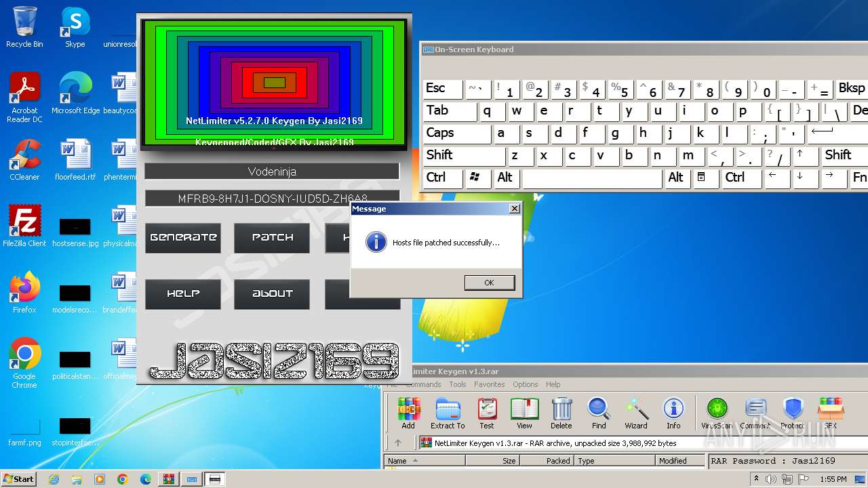Image resolution: width=868 pixels, height=488 pixels.
Task: Click up arrow key on On-Screen Keyboard
Action: pyautogui.click(x=805, y=155)
